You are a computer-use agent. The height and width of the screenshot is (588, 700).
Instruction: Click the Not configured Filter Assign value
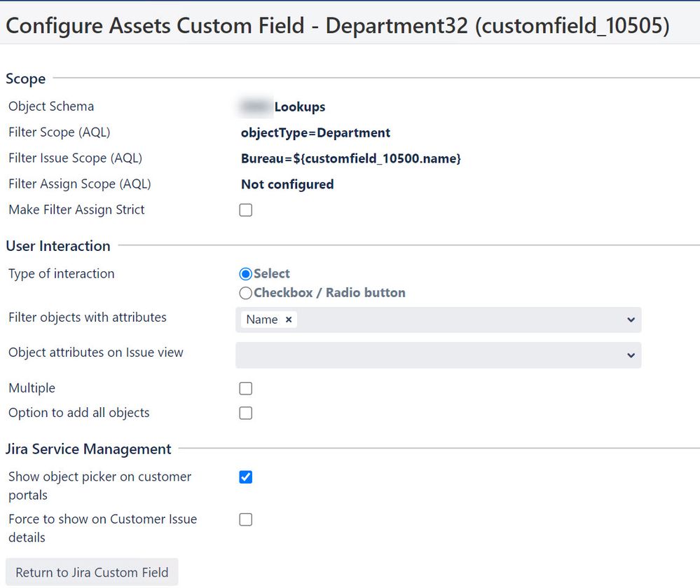pos(287,184)
